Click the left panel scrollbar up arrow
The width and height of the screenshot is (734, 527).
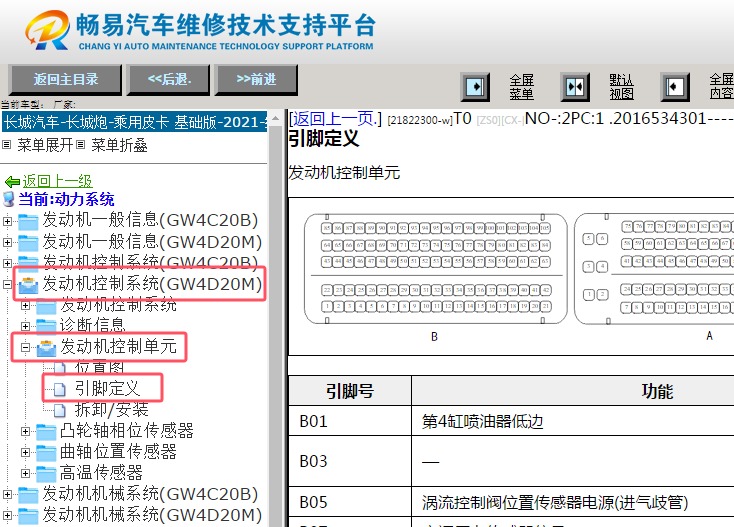tap(275, 118)
